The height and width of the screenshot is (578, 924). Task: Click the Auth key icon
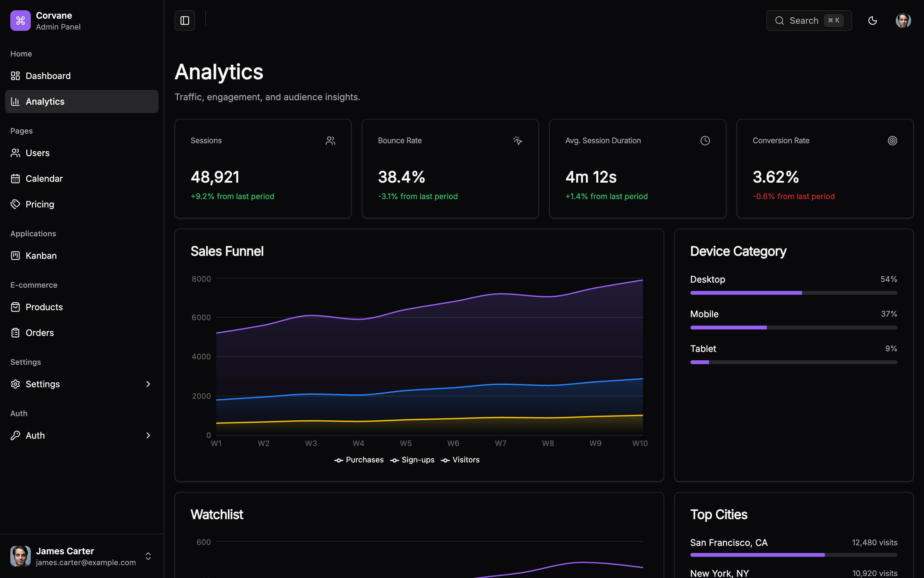pos(15,435)
